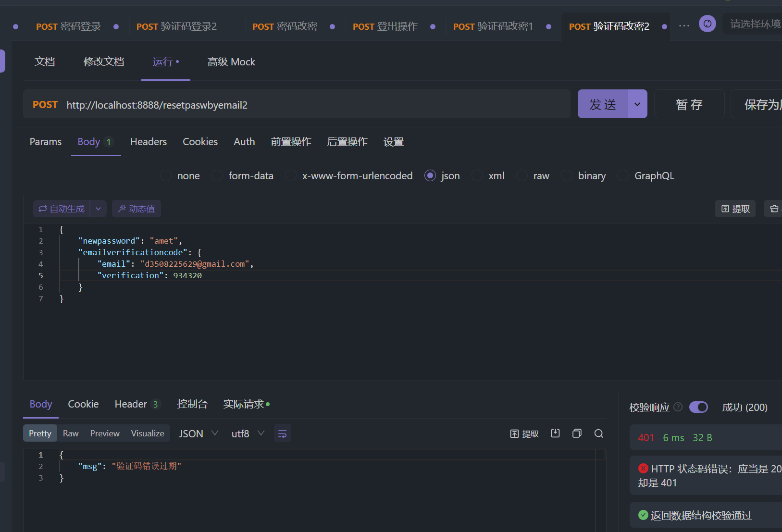Click the red HTTP status error icon
Image resolution: width=782 pixels, height=532 pixels.
click(x=643, y=468)
